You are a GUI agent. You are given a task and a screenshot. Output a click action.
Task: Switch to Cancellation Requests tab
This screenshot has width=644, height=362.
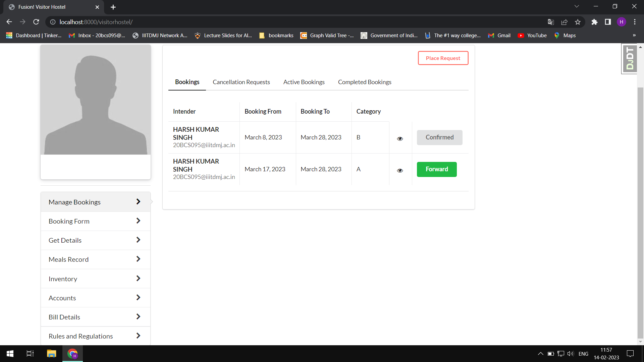point(241,82)
